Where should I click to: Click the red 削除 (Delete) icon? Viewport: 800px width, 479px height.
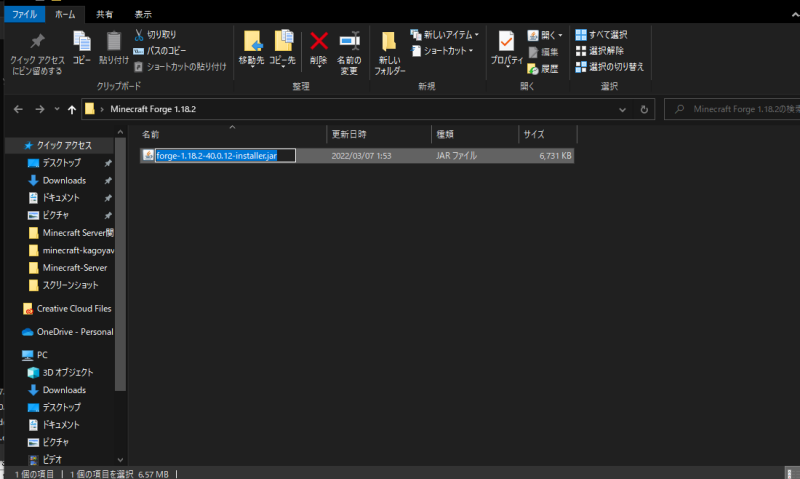click(x=319, y=48)
